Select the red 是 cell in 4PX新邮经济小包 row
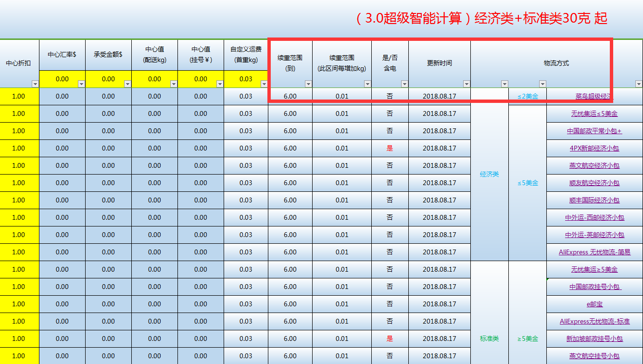The height and width of the screenshot is (364, 643). pos(390,149)
